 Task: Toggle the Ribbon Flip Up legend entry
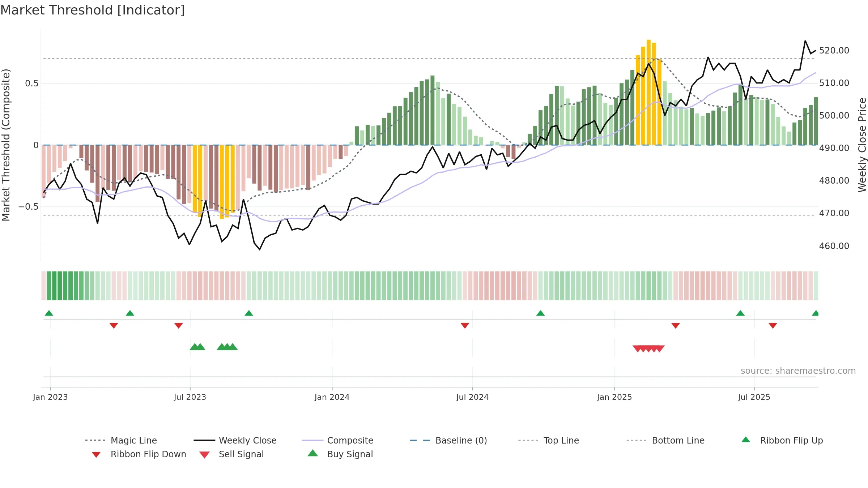click(x=782, y=440)
